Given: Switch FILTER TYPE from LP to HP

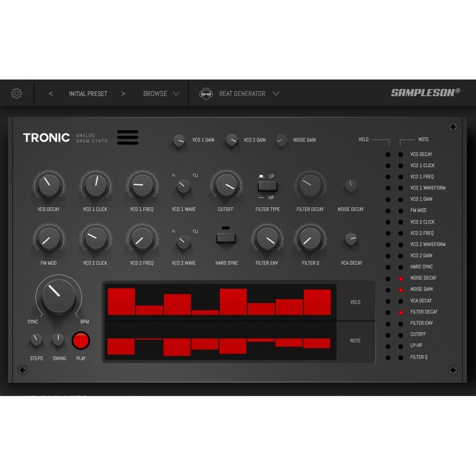Looking at the screenshot, I should (267, 188).
